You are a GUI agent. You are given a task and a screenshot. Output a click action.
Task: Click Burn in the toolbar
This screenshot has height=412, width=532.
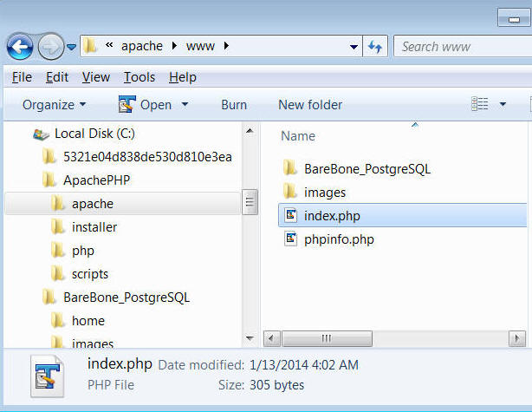(234, 105)
